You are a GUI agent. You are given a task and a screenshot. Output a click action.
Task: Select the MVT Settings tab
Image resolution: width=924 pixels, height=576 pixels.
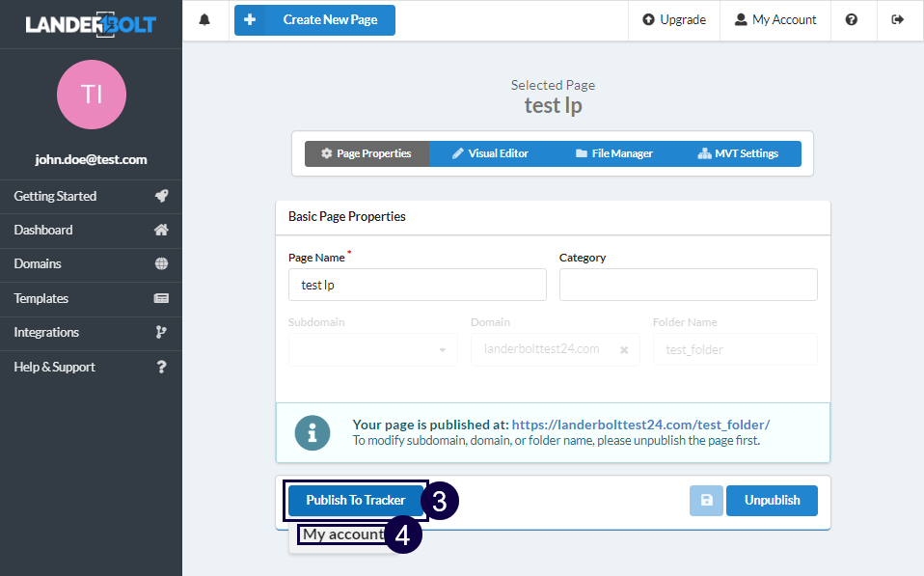coord(738,153)
